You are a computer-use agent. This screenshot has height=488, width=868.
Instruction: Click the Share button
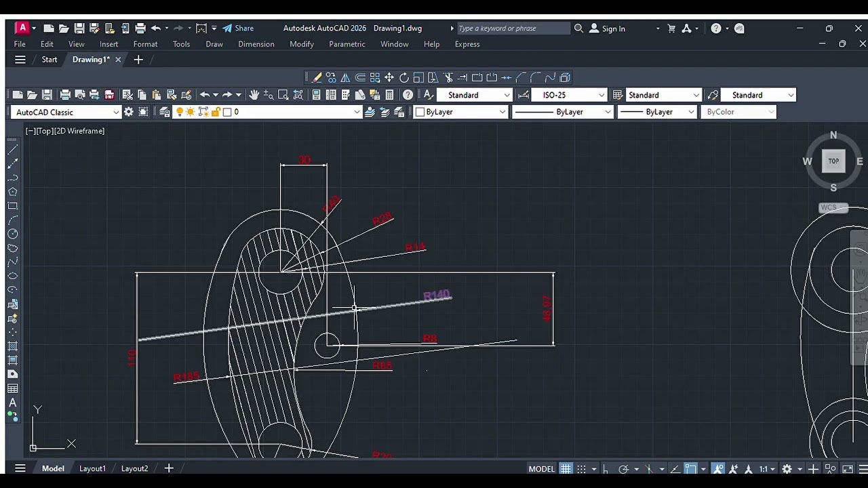tap(238, 28)
